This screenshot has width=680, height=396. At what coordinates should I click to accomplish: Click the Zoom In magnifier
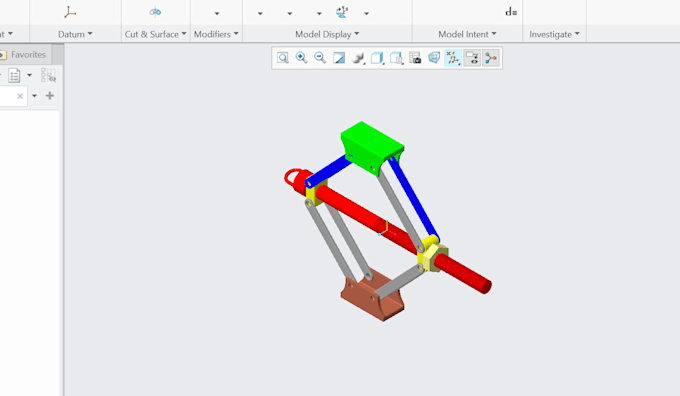tap(301, 58)
